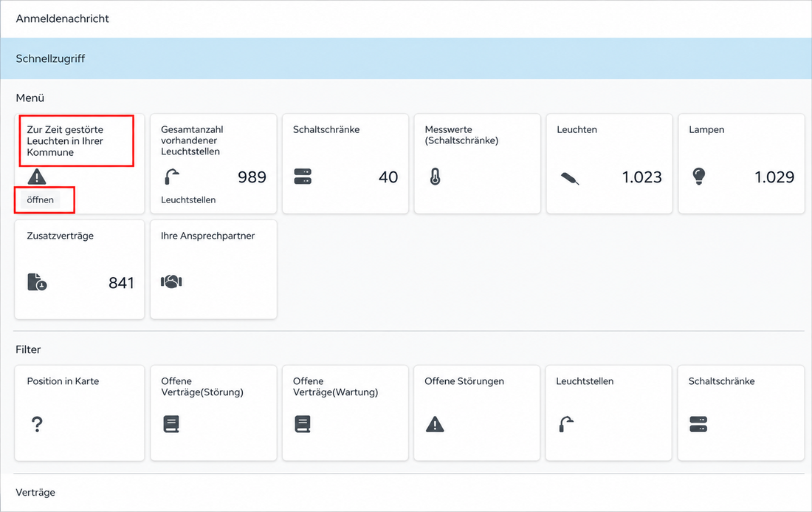Click 'Gesamtanzahl vorhandener Leuchtstellen' card title
Screen dimensions: 812x512
tap(192, 140)
